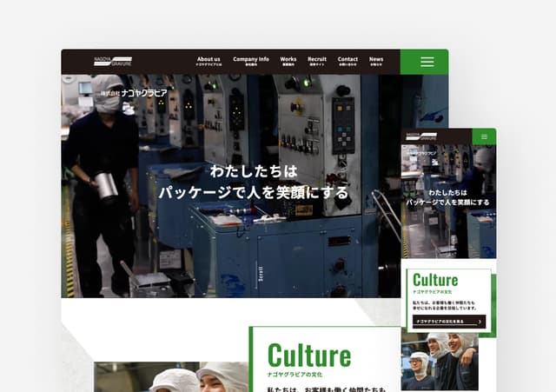The height and width of the screenshot is (392, 556).
Task: Click the dark culture button in mobile preview
Action: point(449,322)
